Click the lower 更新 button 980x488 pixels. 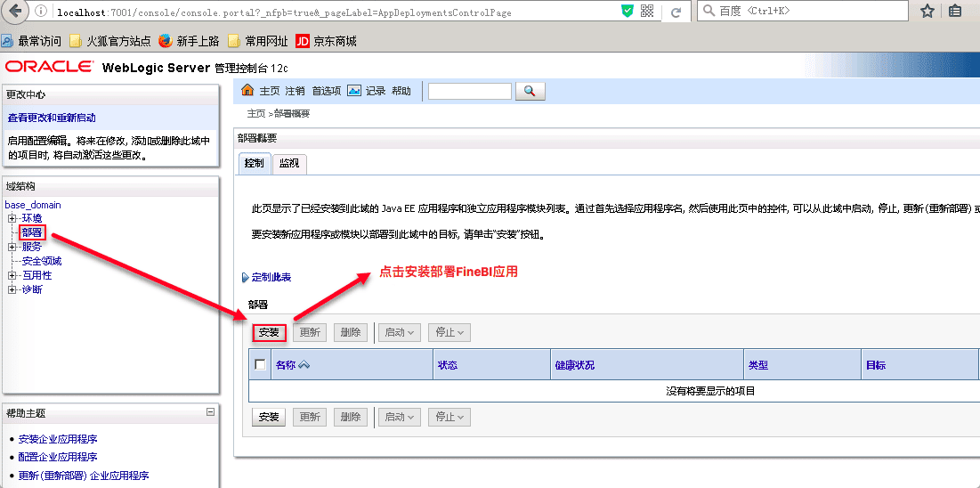tap(310, 417)
